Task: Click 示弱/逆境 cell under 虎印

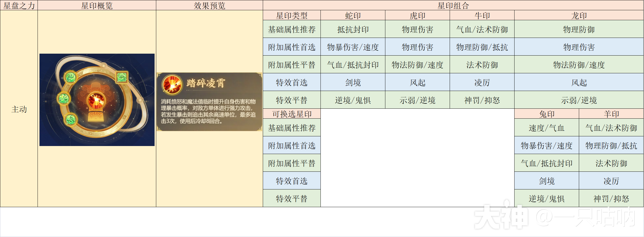Action: [418, 100]
